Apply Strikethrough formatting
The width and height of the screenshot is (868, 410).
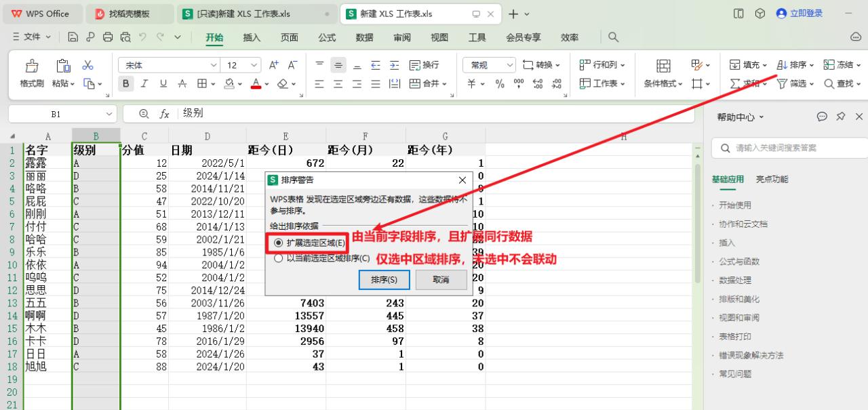[x=182, y=83]
